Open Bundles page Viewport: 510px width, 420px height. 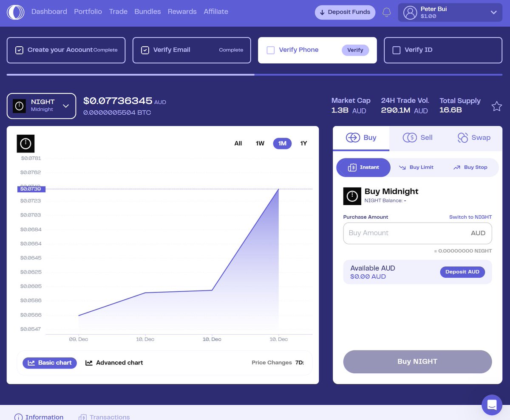click(x=147, y=11)
